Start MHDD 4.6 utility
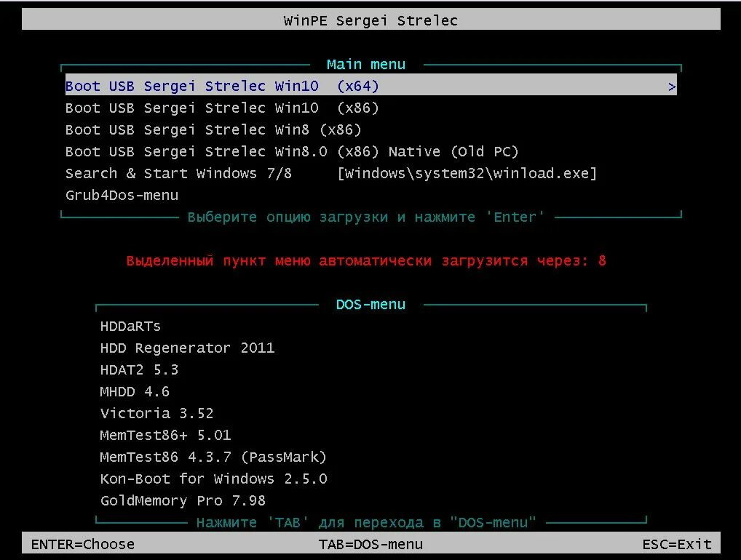Screen dimensions: 741x560 (135, 391)
